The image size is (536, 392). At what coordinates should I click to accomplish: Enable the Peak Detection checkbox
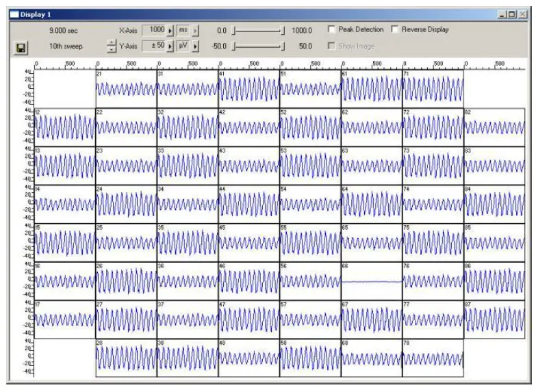point(331,29)
